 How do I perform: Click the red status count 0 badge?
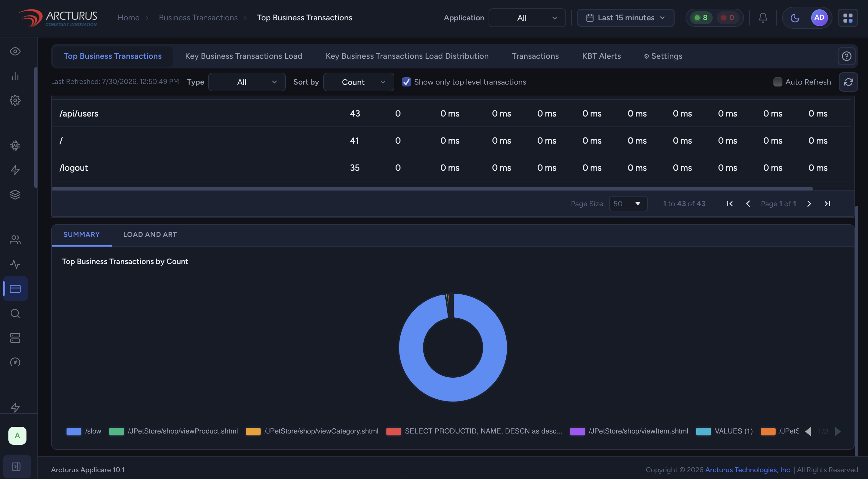pyautogui.click(x=728, y=17)
